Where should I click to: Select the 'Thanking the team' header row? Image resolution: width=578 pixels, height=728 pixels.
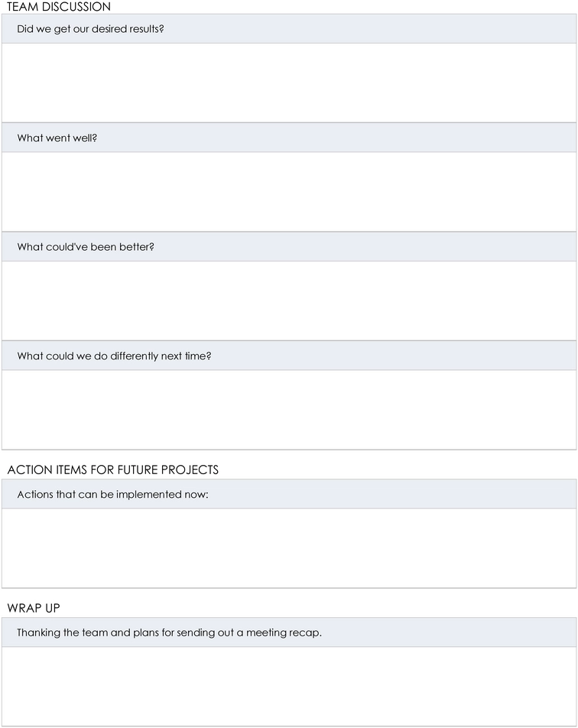pos(289,632)
